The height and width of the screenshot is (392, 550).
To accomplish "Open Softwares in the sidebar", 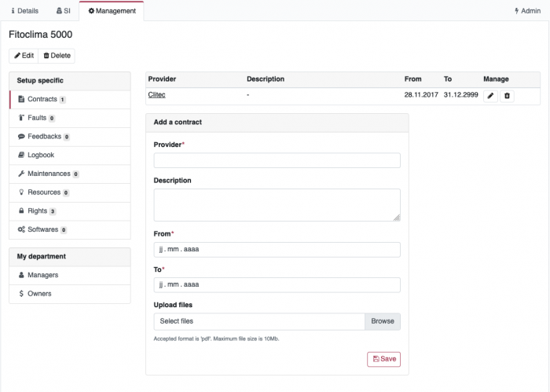I will click(x=42, y=229).
